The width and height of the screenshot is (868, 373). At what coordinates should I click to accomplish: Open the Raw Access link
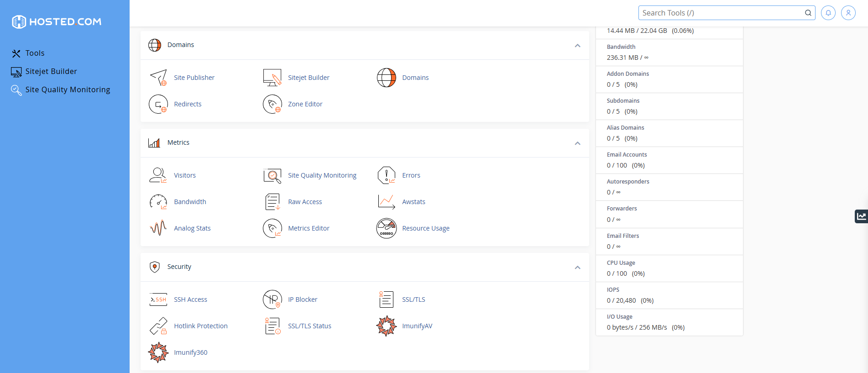click(304, 202)
